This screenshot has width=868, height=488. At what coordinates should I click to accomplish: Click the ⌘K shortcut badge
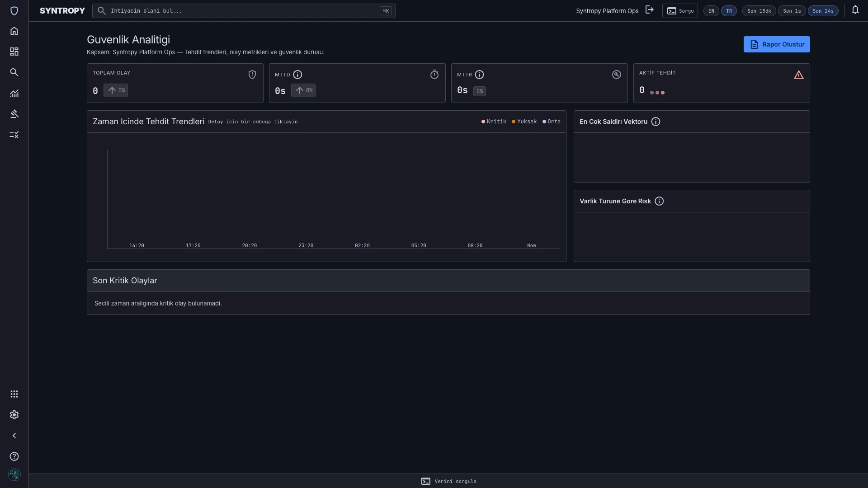[386, 11]
